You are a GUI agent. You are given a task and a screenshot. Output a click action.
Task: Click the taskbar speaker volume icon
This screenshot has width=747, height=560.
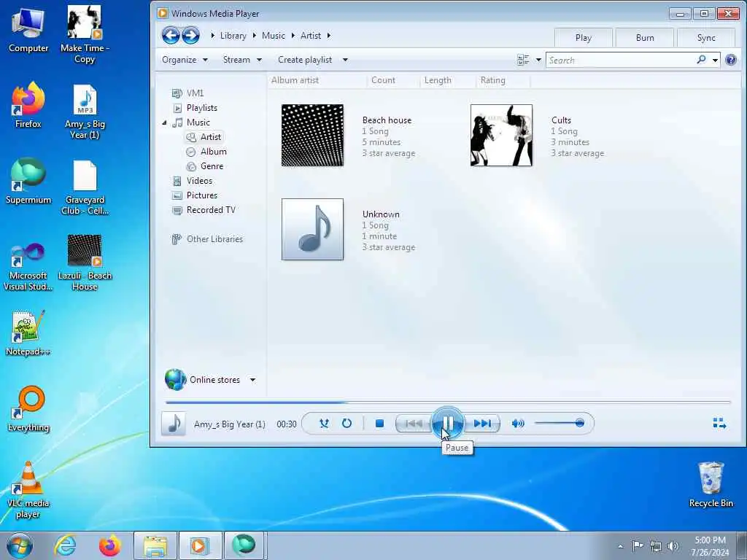(x=673, y=546)
